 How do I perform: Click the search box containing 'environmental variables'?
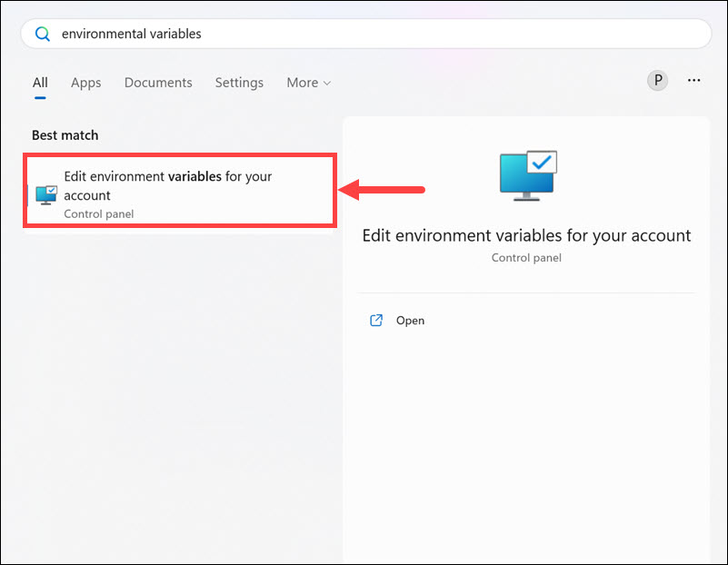point(364,34)
